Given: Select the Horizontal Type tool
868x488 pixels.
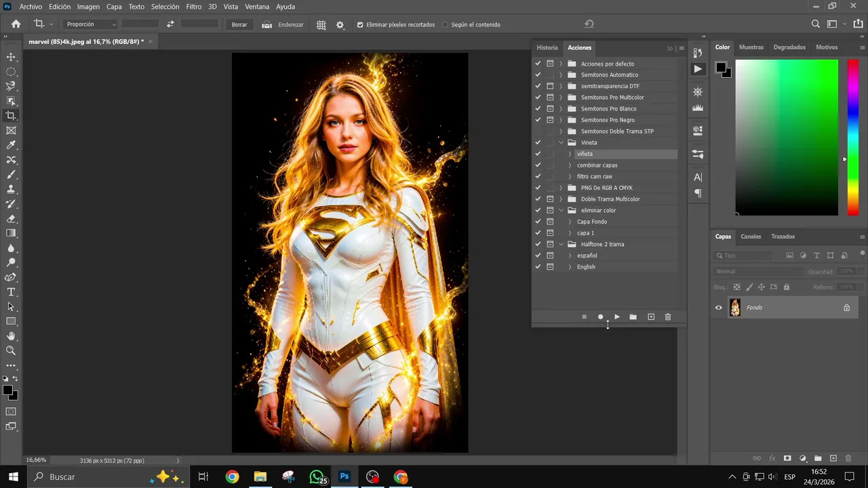Looking at the screenshot, I should (11, 292).
